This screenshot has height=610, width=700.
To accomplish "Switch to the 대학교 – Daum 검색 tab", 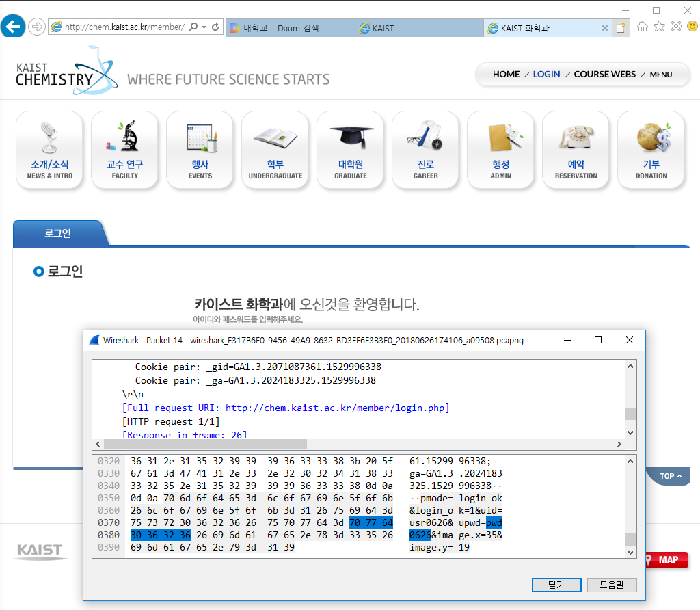I will click(290, 28).
